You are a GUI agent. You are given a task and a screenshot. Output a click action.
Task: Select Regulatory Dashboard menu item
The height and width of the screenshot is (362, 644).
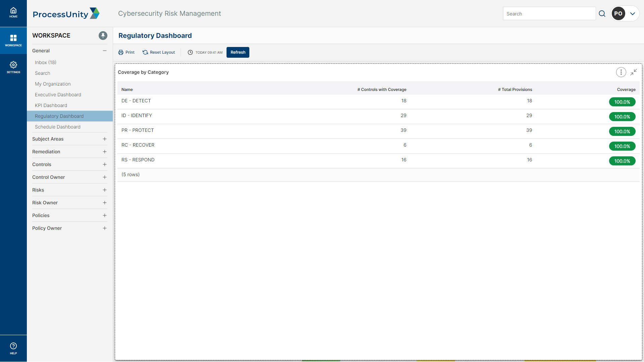[x=70, y=116]
